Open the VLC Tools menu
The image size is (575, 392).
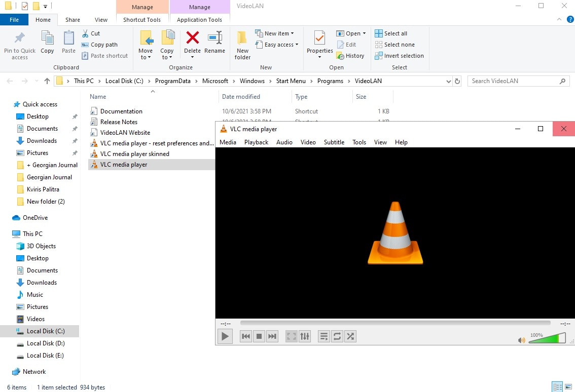point(359,142)
